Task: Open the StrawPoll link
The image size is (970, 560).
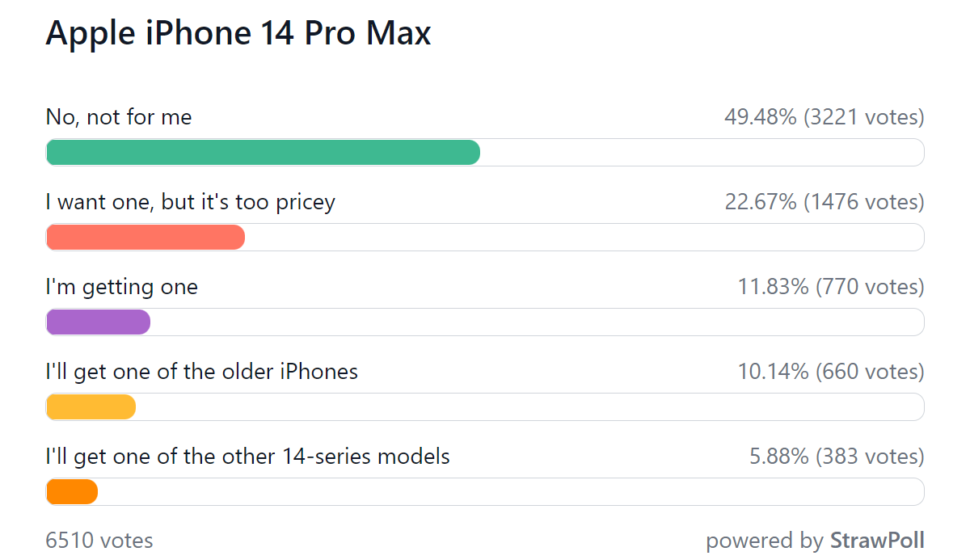Action: coord(877,540)
